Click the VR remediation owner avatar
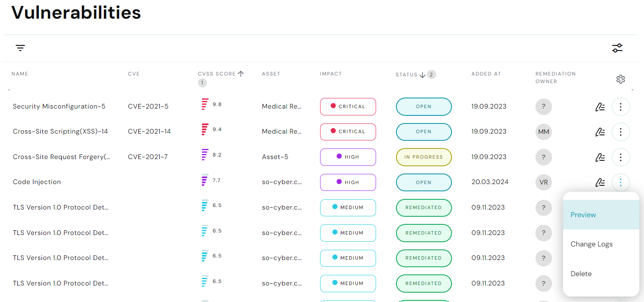 click(544, 182)
